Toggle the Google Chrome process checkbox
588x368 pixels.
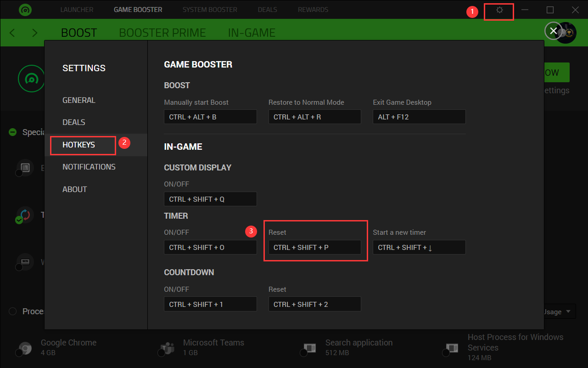19,353
